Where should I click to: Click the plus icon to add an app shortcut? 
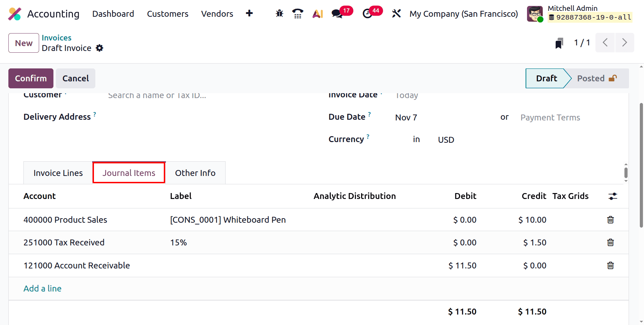(249, 13)
